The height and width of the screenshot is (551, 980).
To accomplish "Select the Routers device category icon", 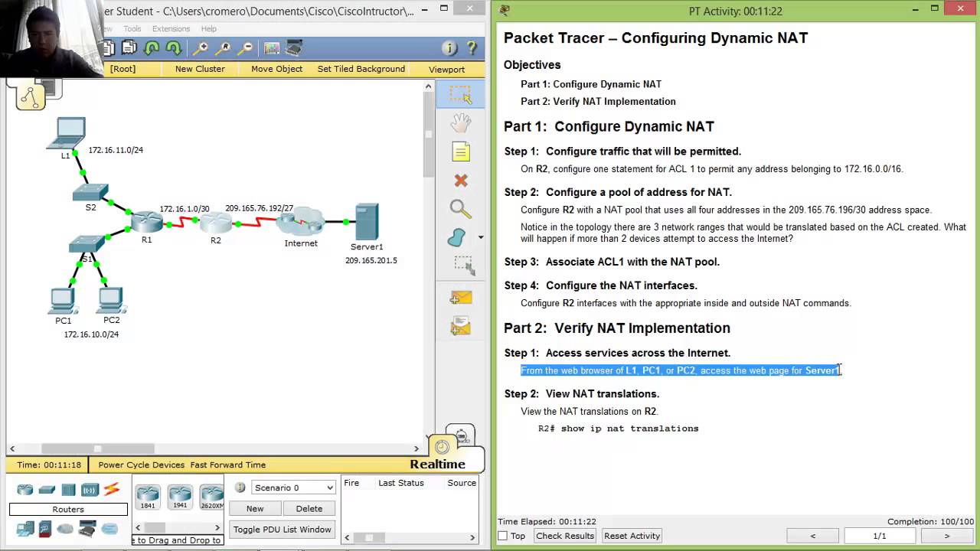I will [x=25, y=490].
